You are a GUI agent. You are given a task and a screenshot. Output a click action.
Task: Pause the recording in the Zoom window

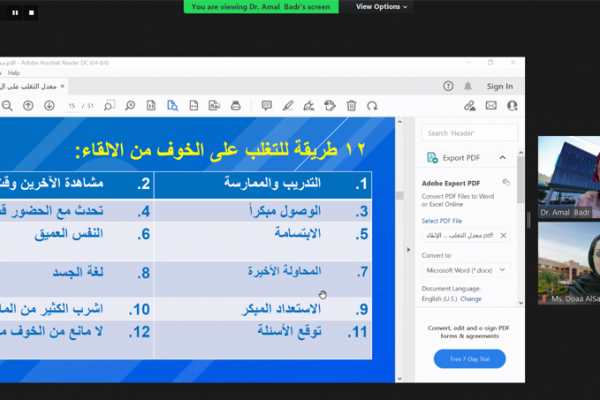(16, 13)
